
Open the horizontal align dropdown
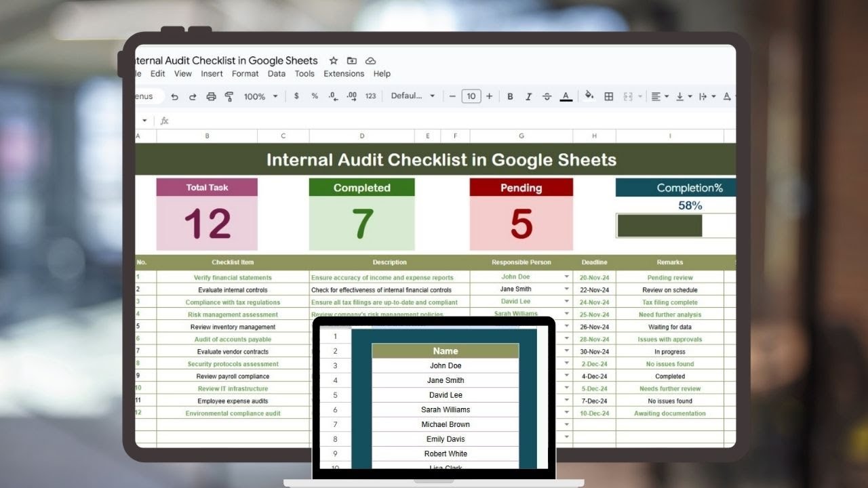click(660, 96)
